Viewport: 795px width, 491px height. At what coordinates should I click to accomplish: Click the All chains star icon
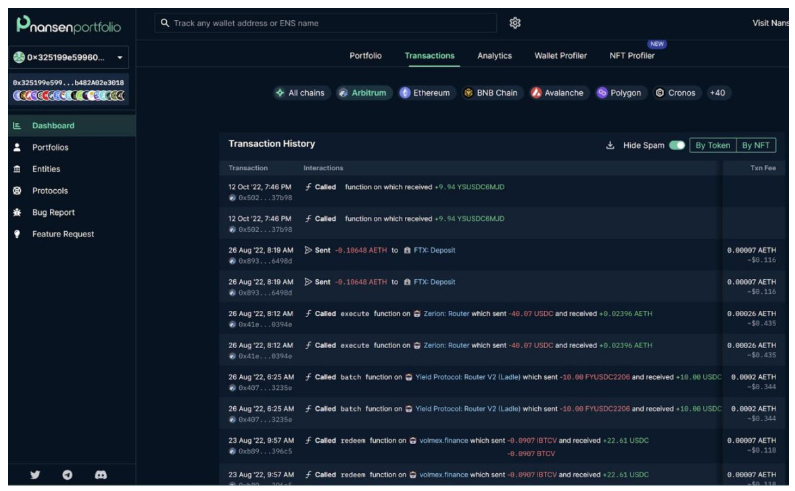(x=280, y=93)
